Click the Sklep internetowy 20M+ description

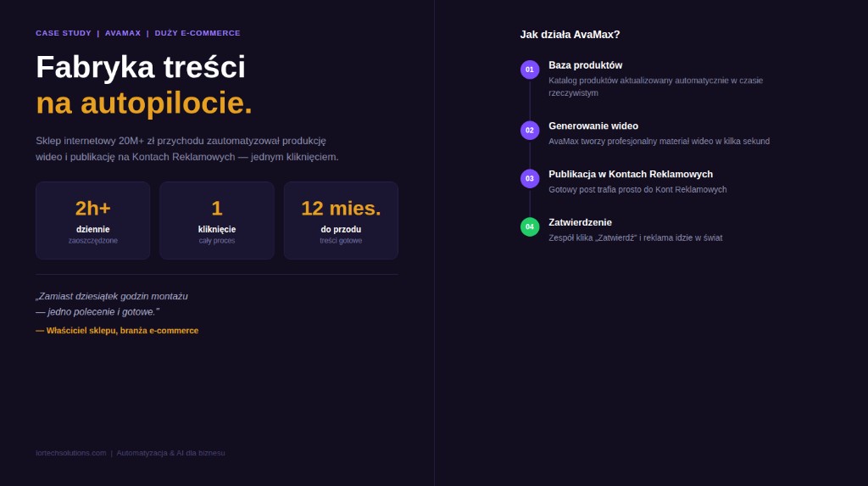click(187, 149)
